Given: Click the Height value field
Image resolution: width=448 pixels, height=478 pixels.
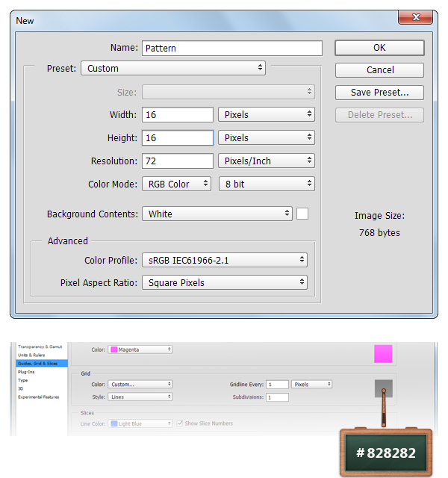Looking at the screenshot, I should (x=178, y=137).
